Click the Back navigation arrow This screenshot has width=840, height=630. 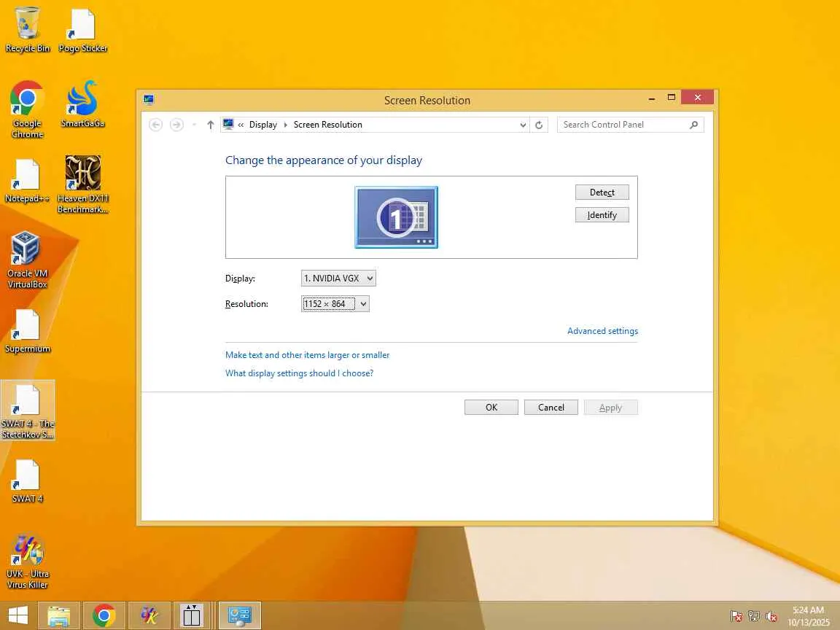155,125
